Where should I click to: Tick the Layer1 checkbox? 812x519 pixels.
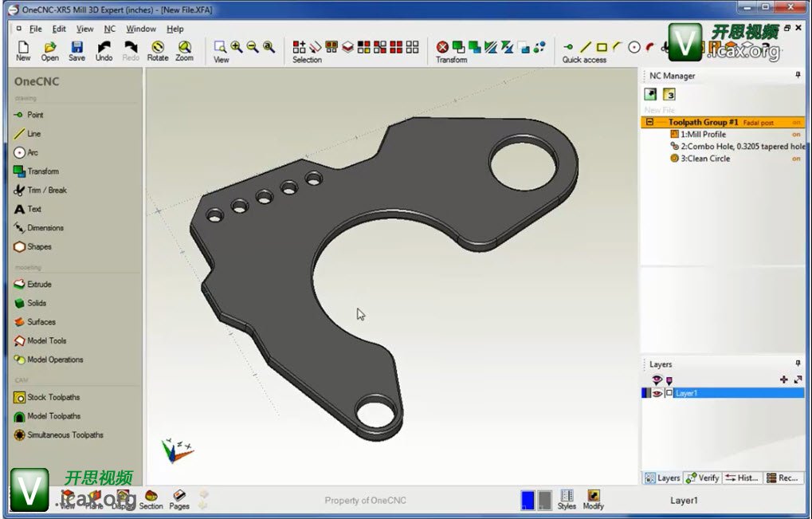pyautogui.click(x=669, y=393)
